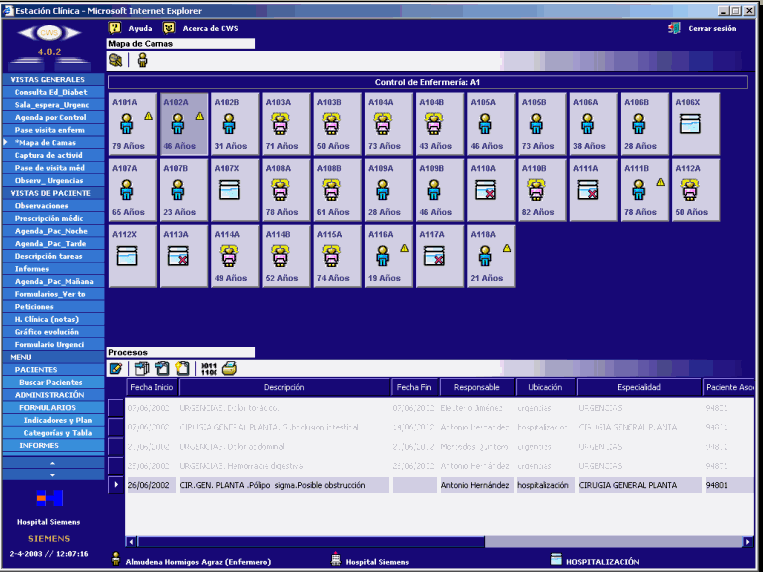Open Agenda por Control in sidebar
This screenshot has height=572, width=763.
coord(50,117)
